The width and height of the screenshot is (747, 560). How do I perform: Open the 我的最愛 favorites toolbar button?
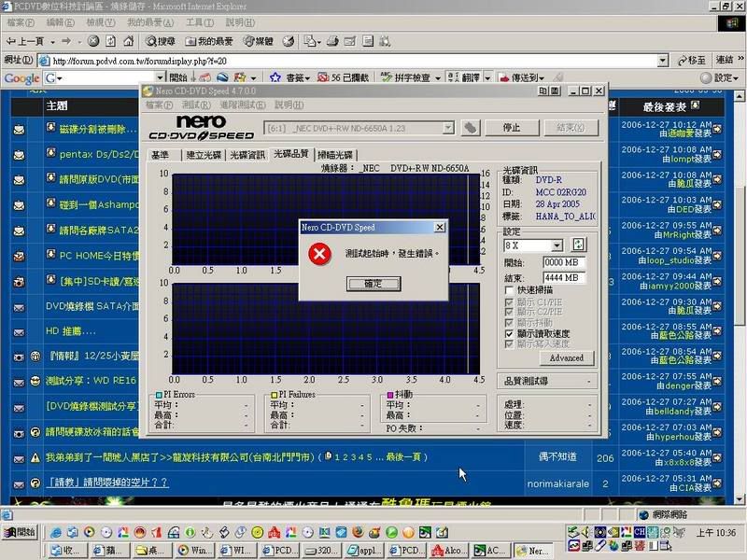coord(208,41)
